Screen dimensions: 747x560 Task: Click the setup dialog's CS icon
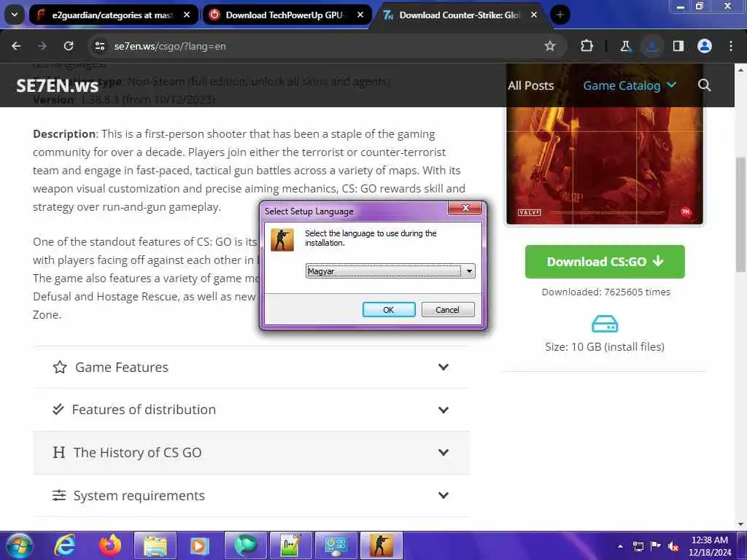pyautogui.click(x=282, y=239)
